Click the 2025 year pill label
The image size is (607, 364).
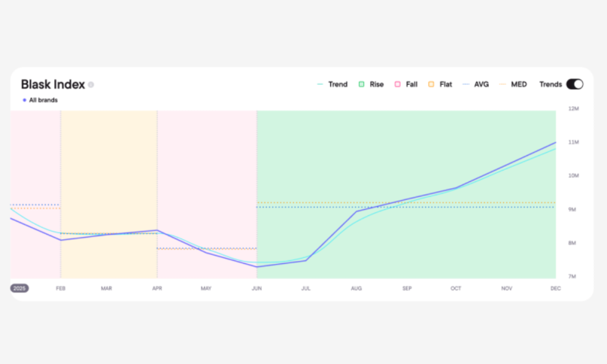point(19,288)
